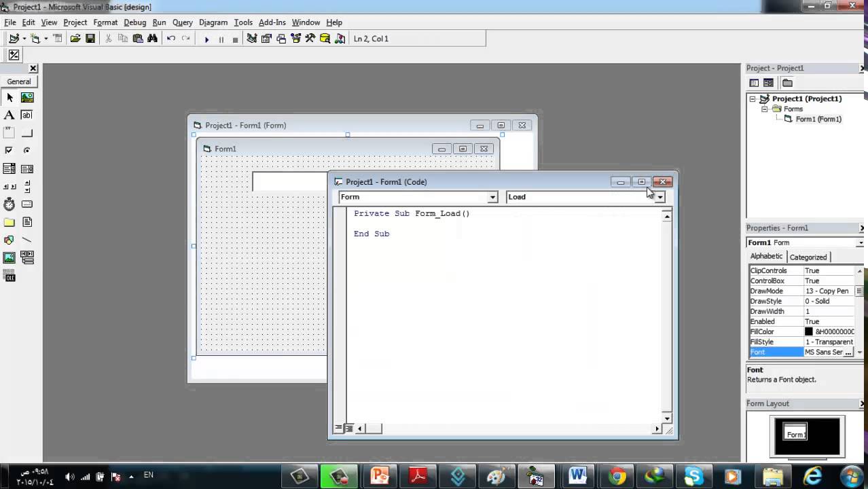Select the Frame control tool

[10, 132]
